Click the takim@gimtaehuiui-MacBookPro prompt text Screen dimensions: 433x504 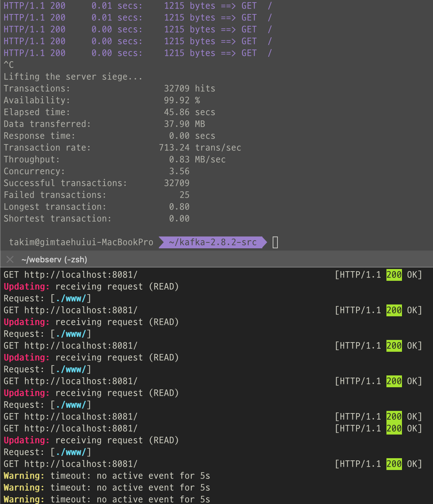(x=81, y=242)
